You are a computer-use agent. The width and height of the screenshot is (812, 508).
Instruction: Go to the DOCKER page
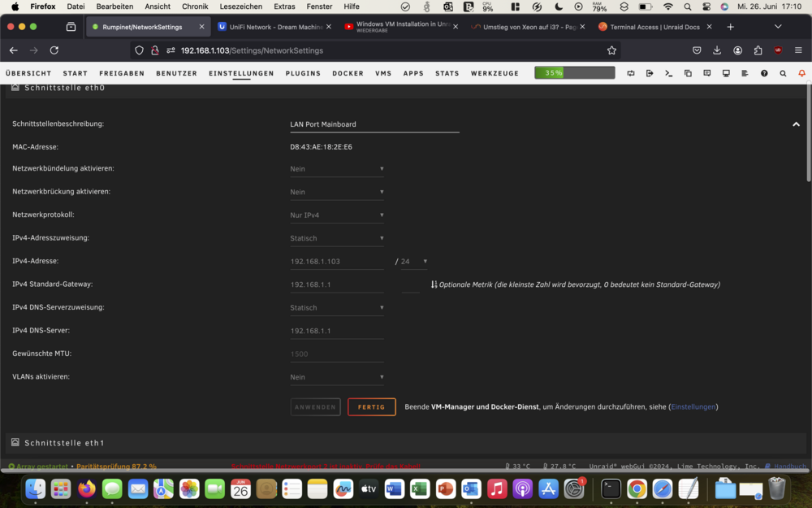348,74
